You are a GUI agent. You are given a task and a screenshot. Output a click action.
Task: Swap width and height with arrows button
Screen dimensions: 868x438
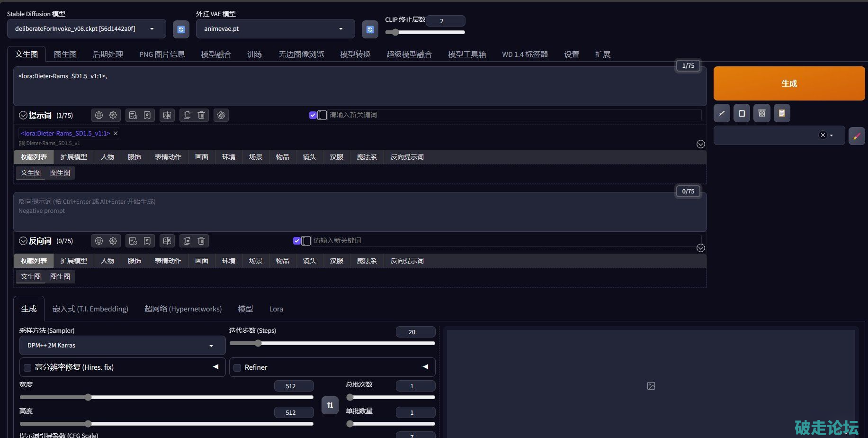(x=330, y=405)
